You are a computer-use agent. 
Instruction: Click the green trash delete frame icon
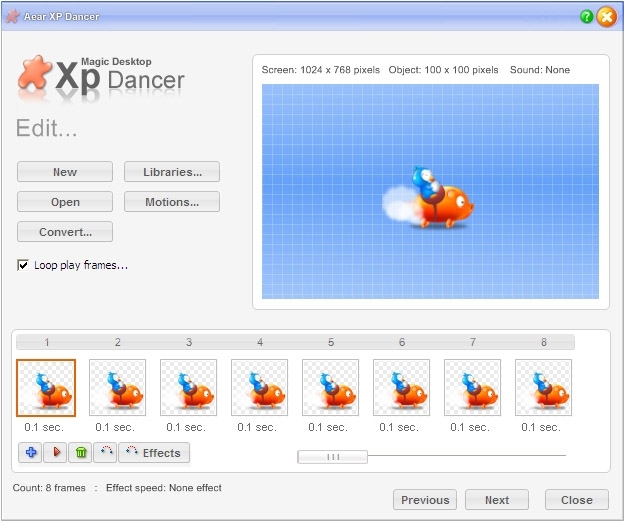[80, 453]
